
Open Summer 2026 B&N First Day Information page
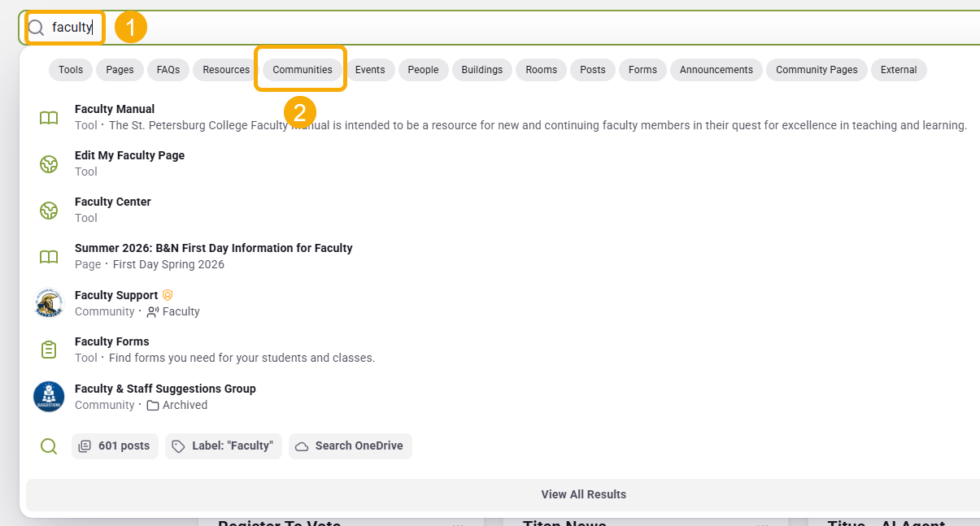(214, 248)
